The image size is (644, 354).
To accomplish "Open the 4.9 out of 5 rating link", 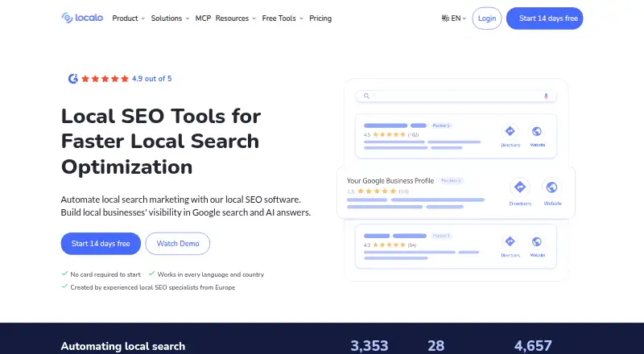I will pos(151,78).
